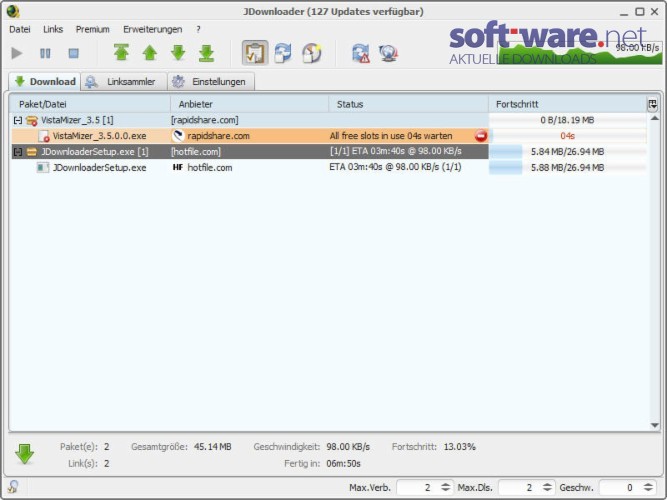Image resolution: width=667 pixels, height=500 pixels.
Task: Open the ? help menu
Action: (x=198, y=29)
